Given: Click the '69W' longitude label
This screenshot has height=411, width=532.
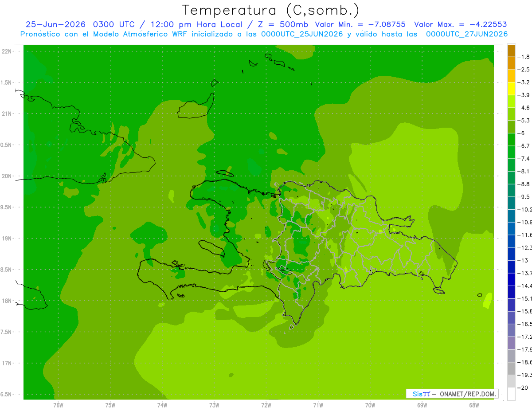Looking at the screenshot, I should coord(422,405).
